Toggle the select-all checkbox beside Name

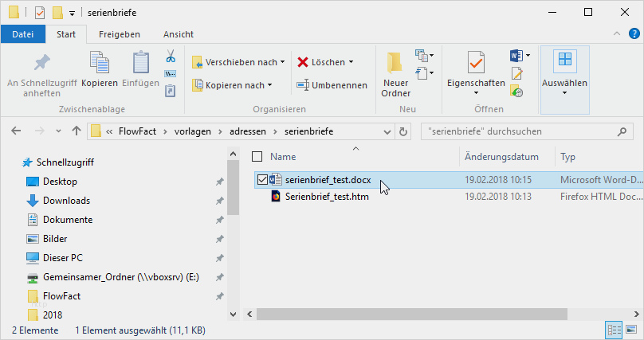[257, 157]
